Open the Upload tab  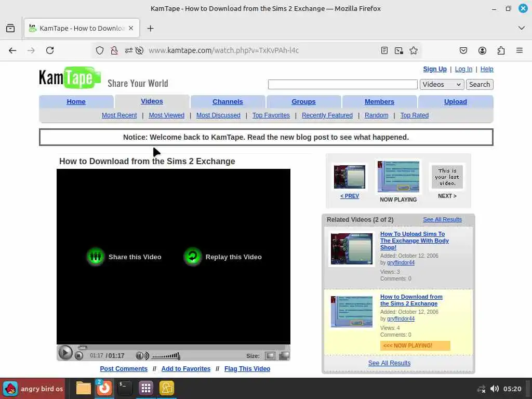455,102
